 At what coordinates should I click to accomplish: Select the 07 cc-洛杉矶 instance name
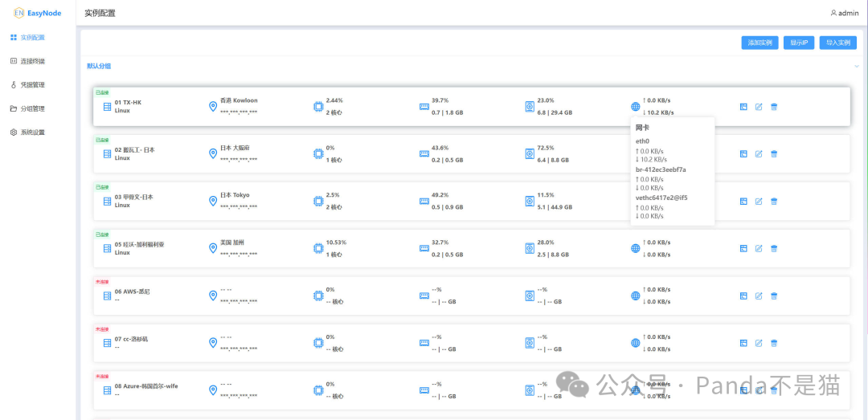point(131,339)
